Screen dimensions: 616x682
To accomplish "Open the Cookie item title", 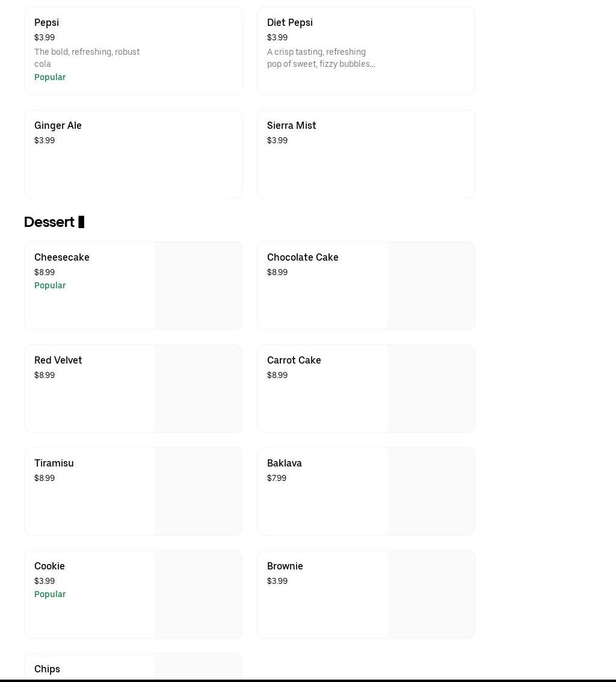I will 49,566.
